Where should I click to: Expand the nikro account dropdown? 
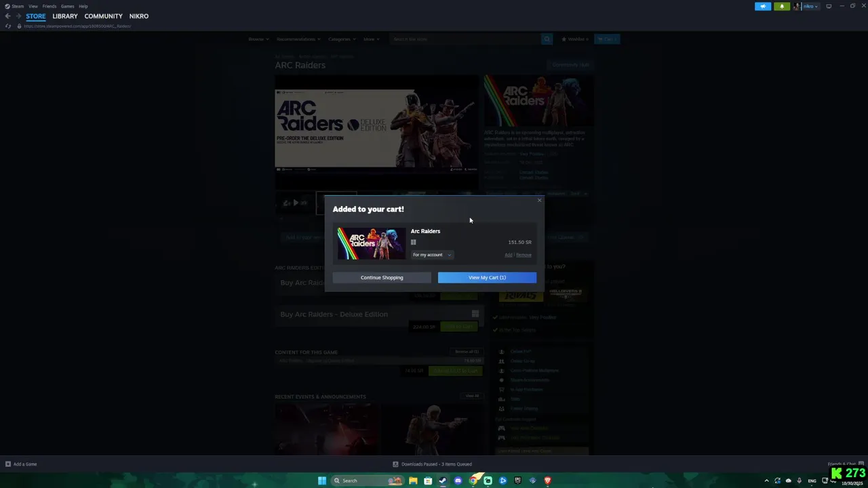[x=811, y=6]
